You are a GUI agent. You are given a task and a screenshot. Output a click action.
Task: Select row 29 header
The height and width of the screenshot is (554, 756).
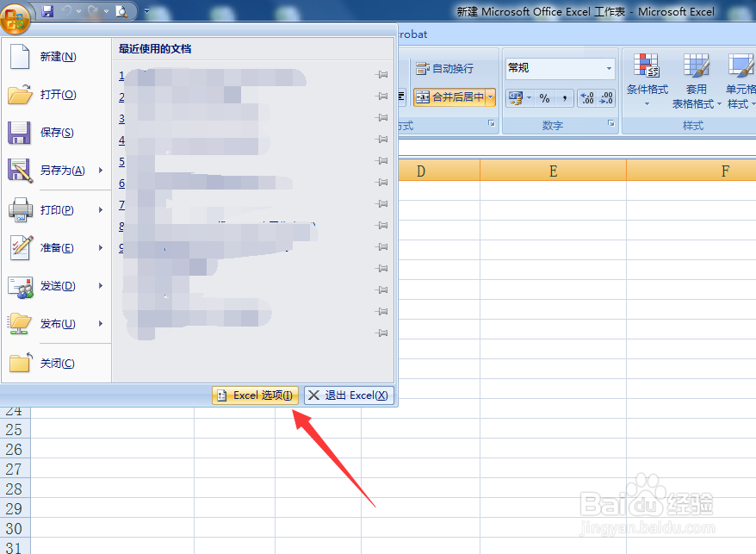(15, 508)
